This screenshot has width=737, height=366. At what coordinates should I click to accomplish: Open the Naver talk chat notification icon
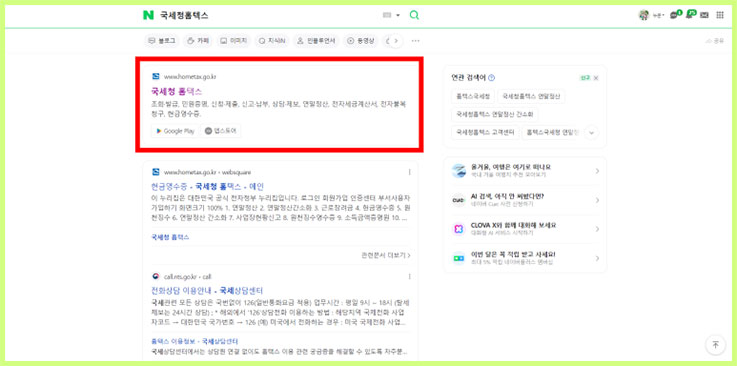click(x=675, y=15)
